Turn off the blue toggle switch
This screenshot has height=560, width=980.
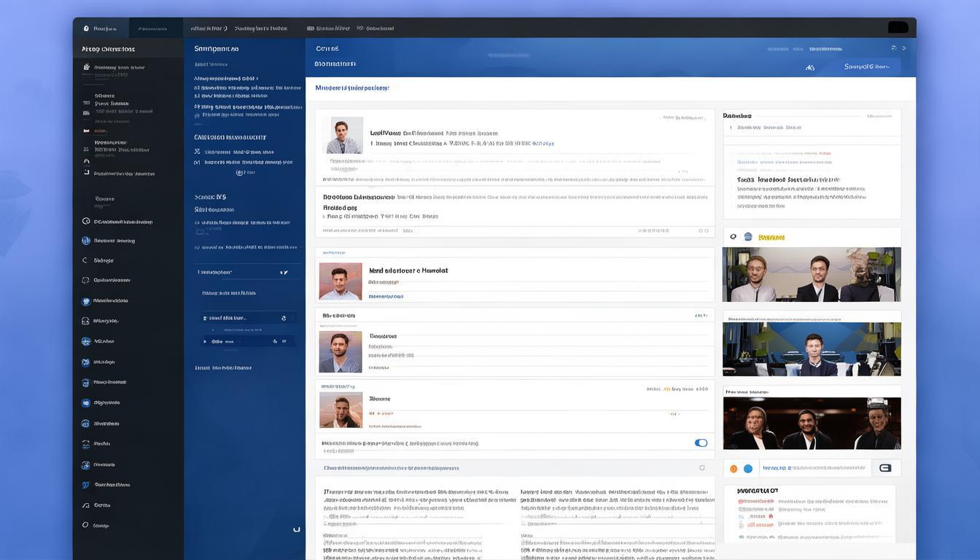pyautogui.click(x=701, y=443)
